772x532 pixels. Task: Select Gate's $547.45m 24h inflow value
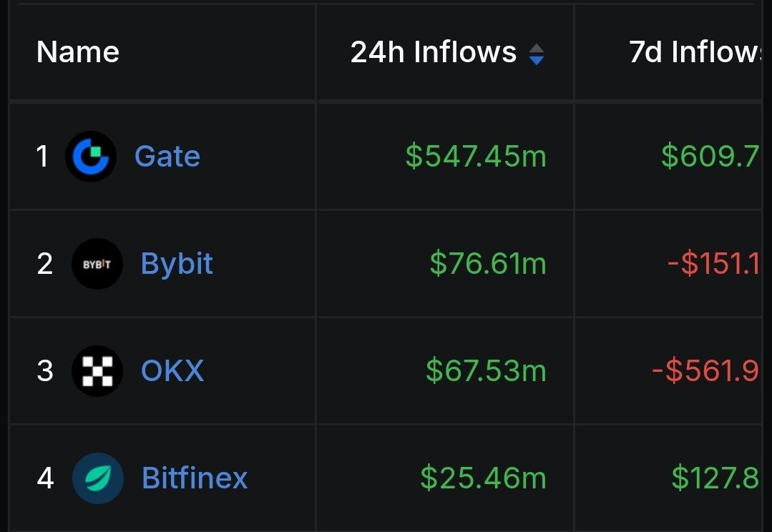476,157
